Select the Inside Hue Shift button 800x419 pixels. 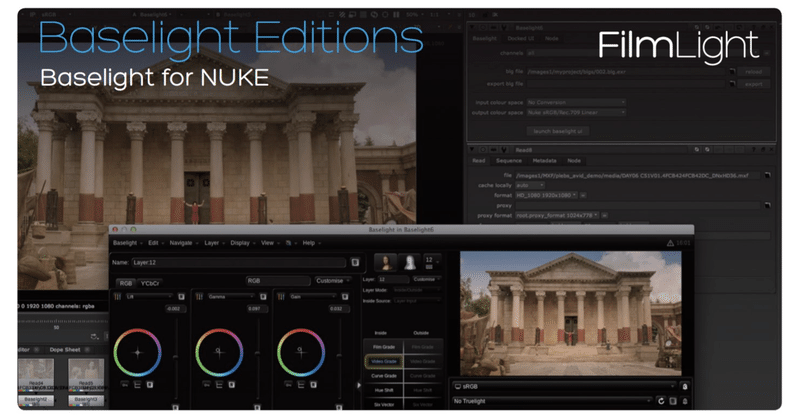(x=384, y=390)
